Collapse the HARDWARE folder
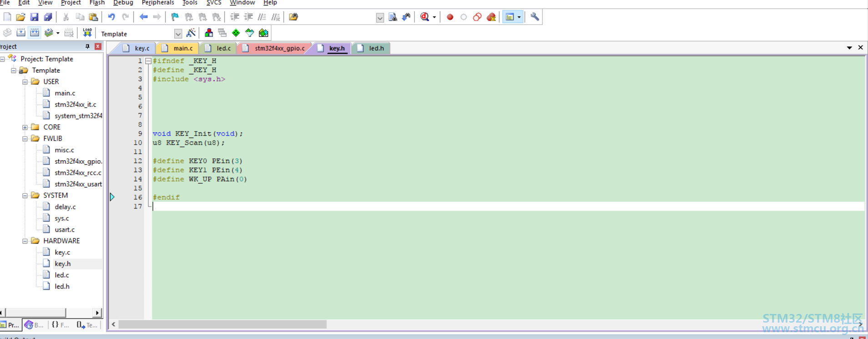The width and height of the screenshot is (868, 339). (25, 241)
